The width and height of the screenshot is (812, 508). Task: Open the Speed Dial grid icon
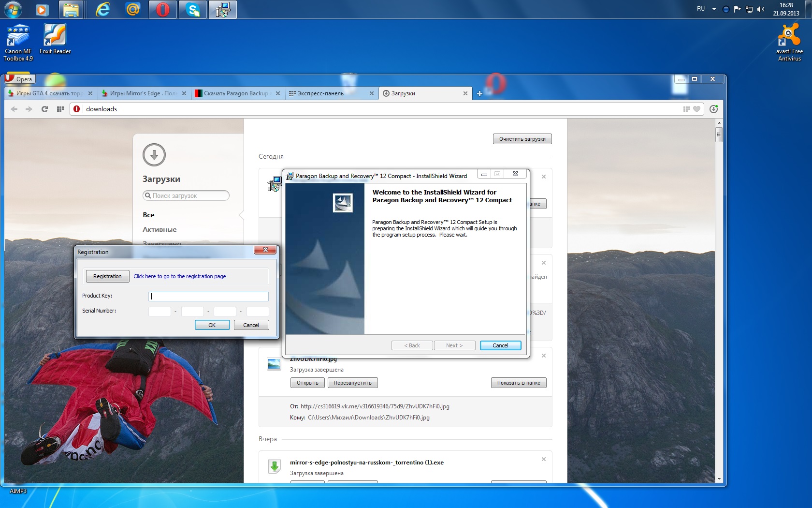tap(60, 109)
